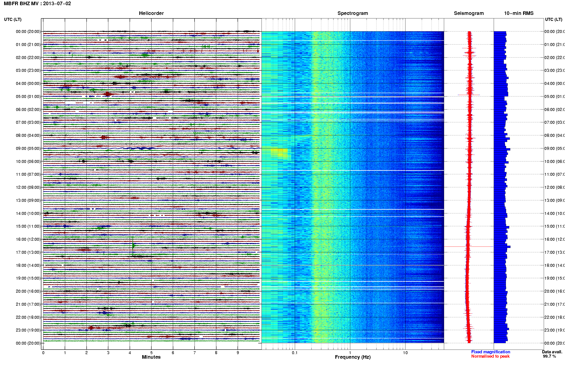Click left time label 08:00 (04:00)
This screenshot has height=368, width=588.
click(28, 135)
